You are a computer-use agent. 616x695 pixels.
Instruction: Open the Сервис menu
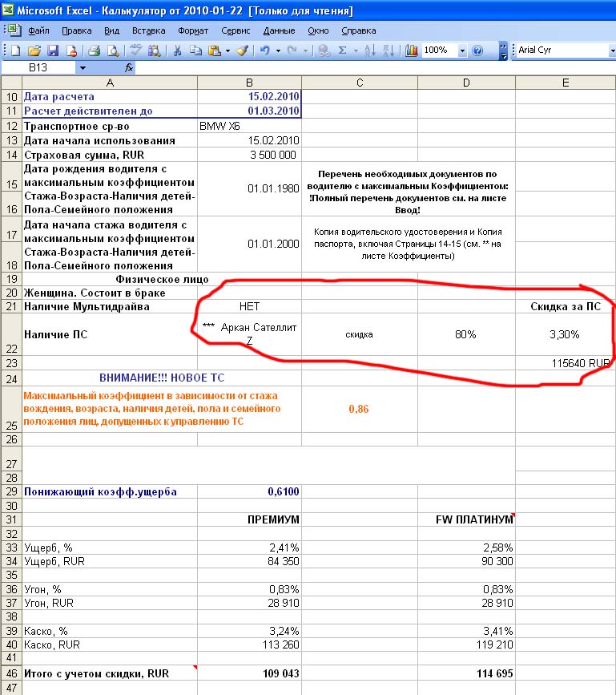point(236,30)
